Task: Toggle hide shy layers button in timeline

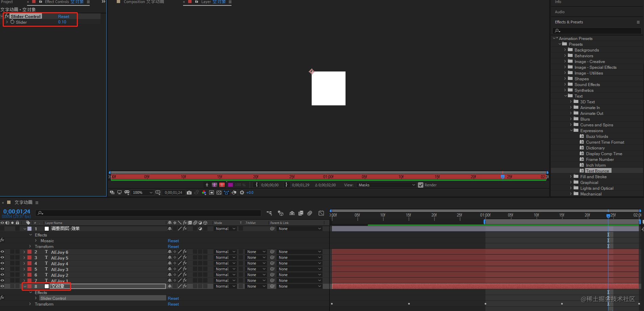Action: point(292,213)
